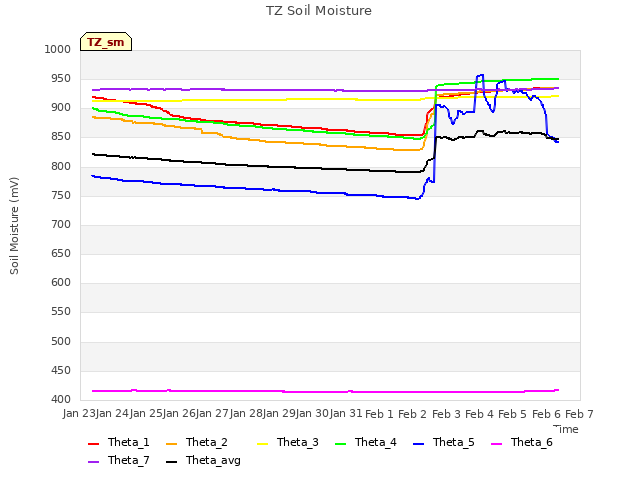Select the Theta_4 legend label

click(x=376, y=442)
